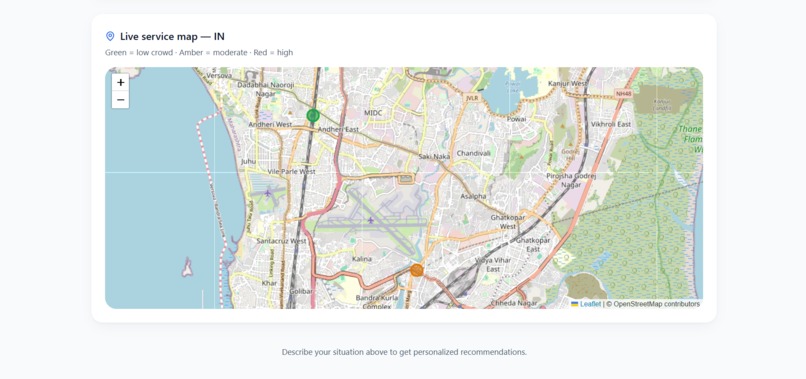Click the 'Vidya Vihar East' map label
The height and width of the screenshot is (379, 806).
pyautogui.click(x=493, y=264)
